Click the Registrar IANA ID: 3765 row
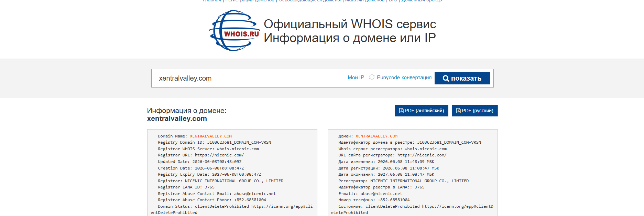The width and height of the screenshot is (644, 216). pos(186,187)
